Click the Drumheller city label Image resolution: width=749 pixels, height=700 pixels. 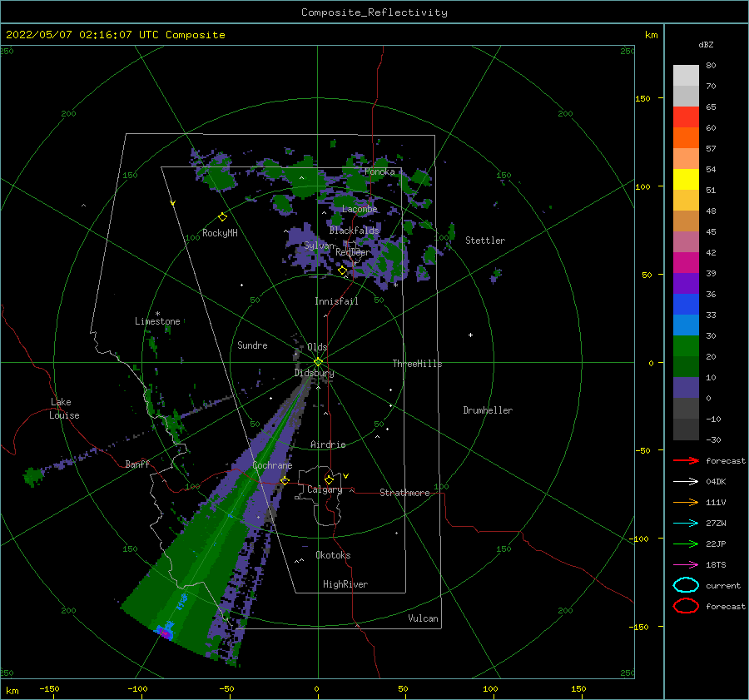(x=488, y=410)
